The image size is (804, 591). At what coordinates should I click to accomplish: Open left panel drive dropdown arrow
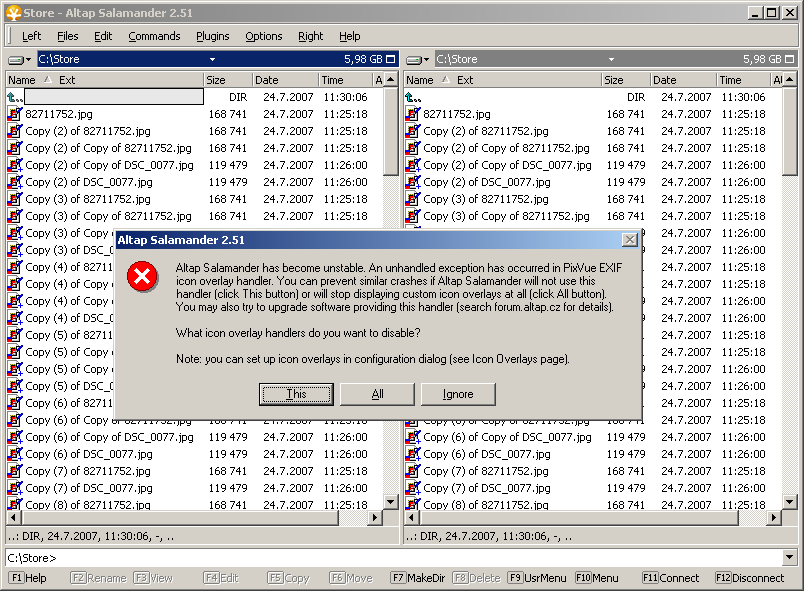[x=28, y=59]
